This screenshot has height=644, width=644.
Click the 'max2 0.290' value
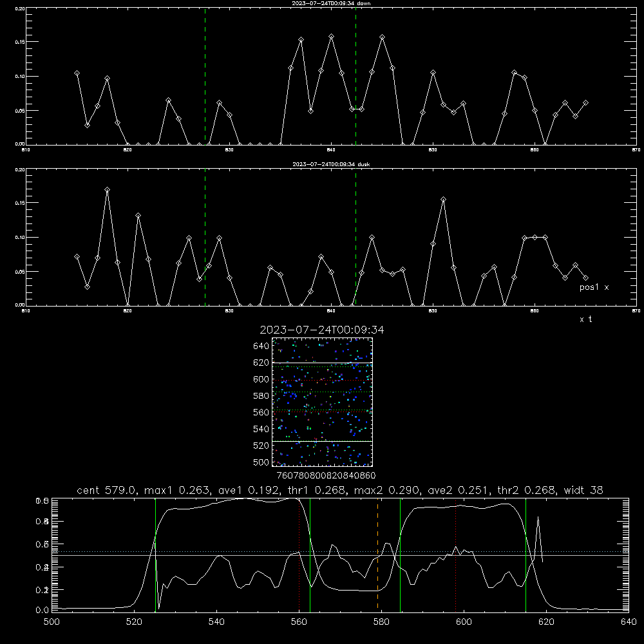pyautogui.click(x=386, y=490)
